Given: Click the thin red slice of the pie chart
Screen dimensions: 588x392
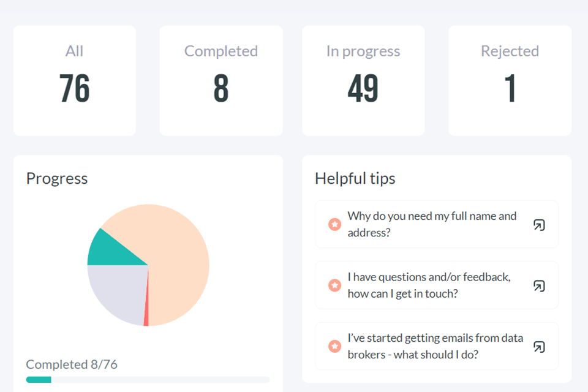Looking at the screenshot, I should 146,315.
